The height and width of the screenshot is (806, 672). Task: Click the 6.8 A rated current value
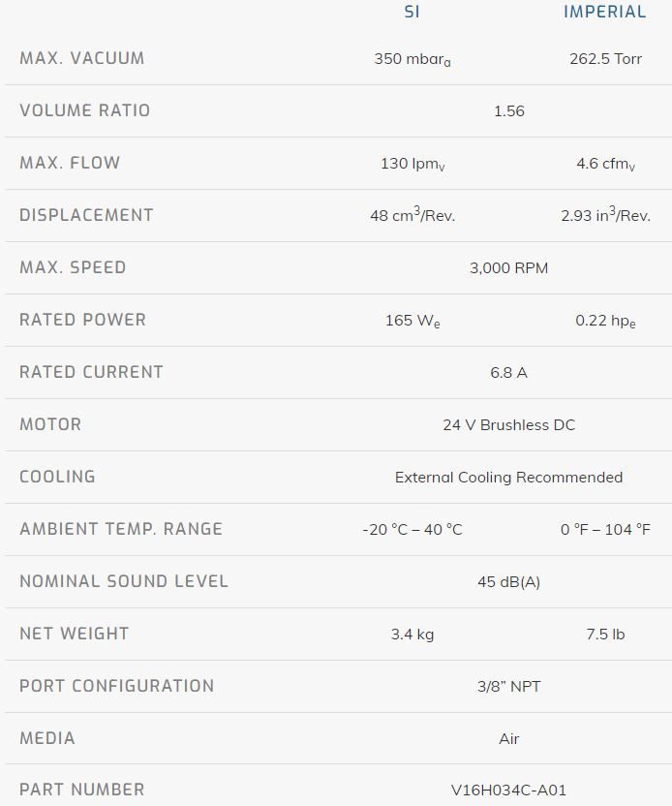(x=509, y=373)
